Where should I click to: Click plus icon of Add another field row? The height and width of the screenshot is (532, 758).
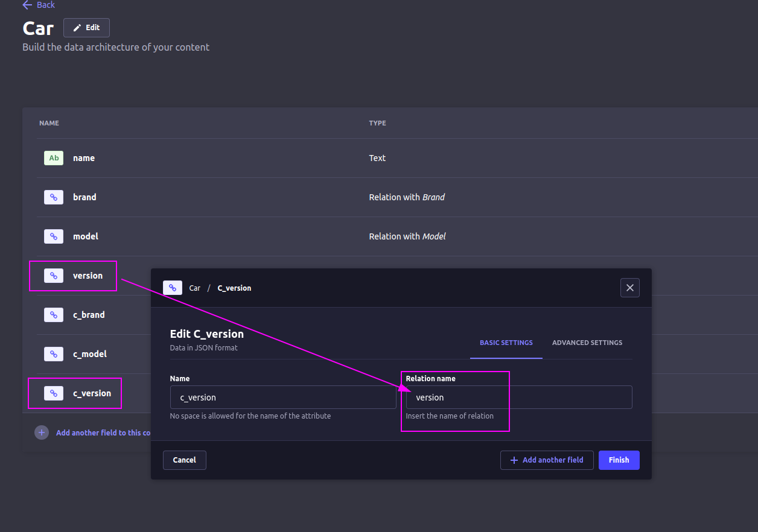(x=42, y=432)
